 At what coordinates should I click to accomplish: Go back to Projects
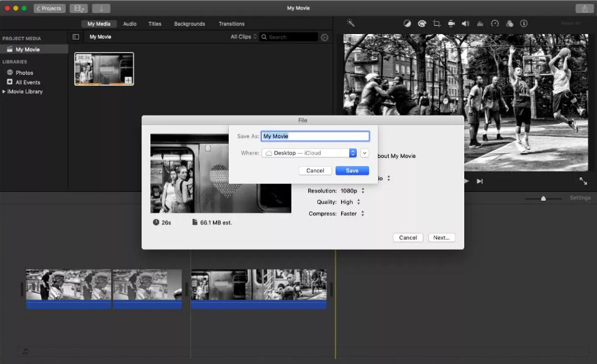[50, 8]
